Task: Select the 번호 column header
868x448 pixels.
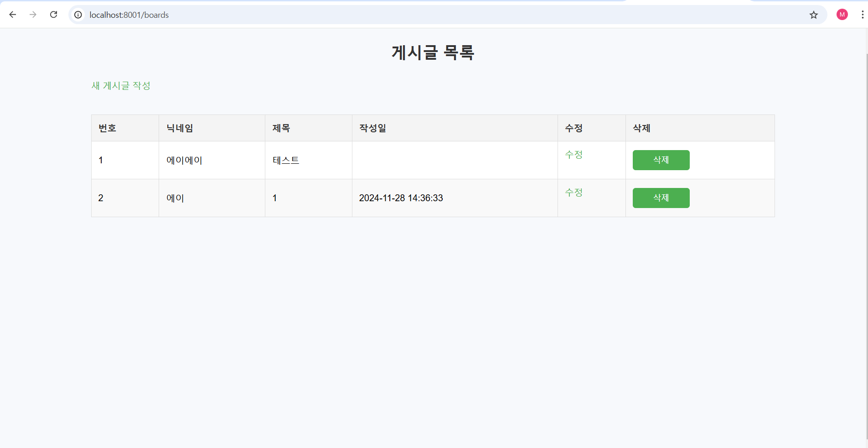Action: pos(107,128)
